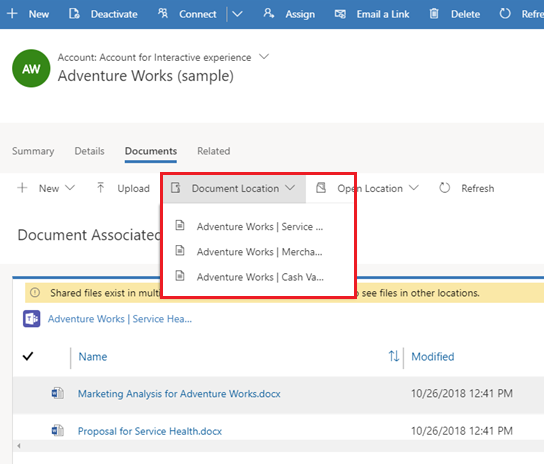The height and width of the screenshot is (464, 544).
Task: Switch to the Summary tab
Action: pyautogui.click(x=33, y=151)
